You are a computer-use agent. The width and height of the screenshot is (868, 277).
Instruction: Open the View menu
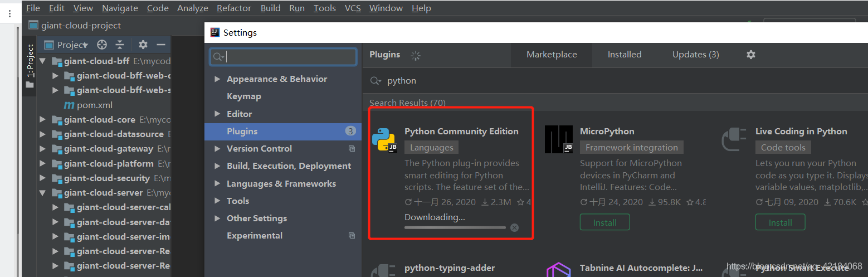tap(83, 8)
